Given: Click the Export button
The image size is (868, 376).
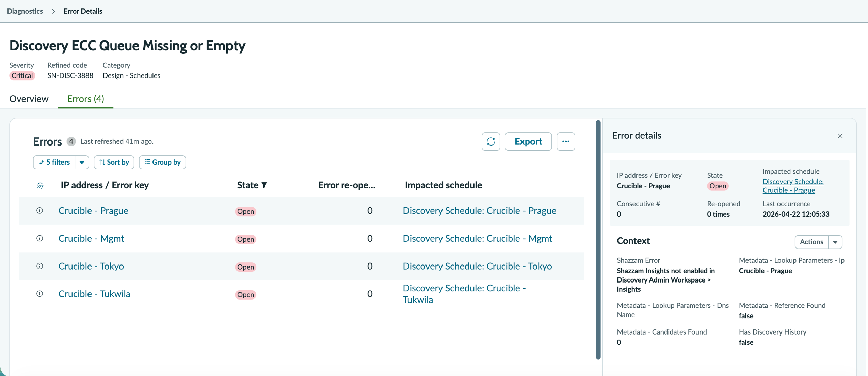Looking at the screenshot, I should click(x=528, y=141).
